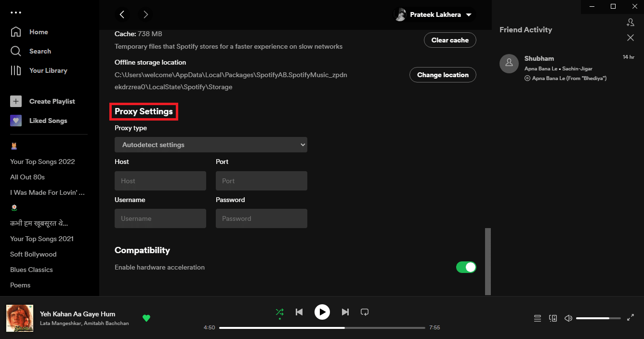Disable hardware acceleration toggle
The image size is (644, 339).
pyautogui.click(x=466, y=267)
